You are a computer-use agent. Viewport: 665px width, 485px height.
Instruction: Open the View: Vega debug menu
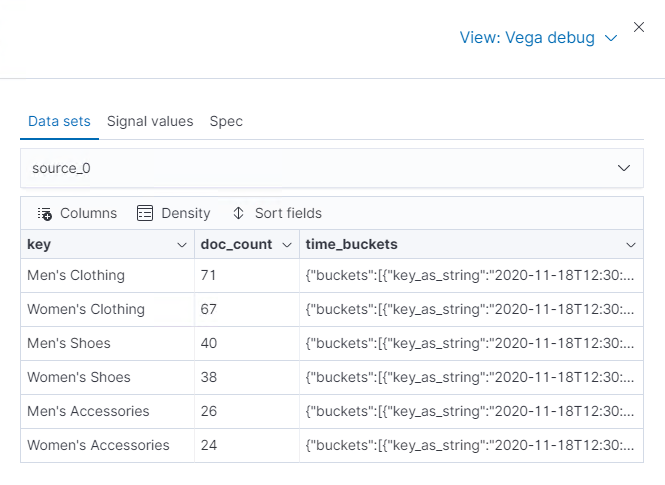coord(538,38)
